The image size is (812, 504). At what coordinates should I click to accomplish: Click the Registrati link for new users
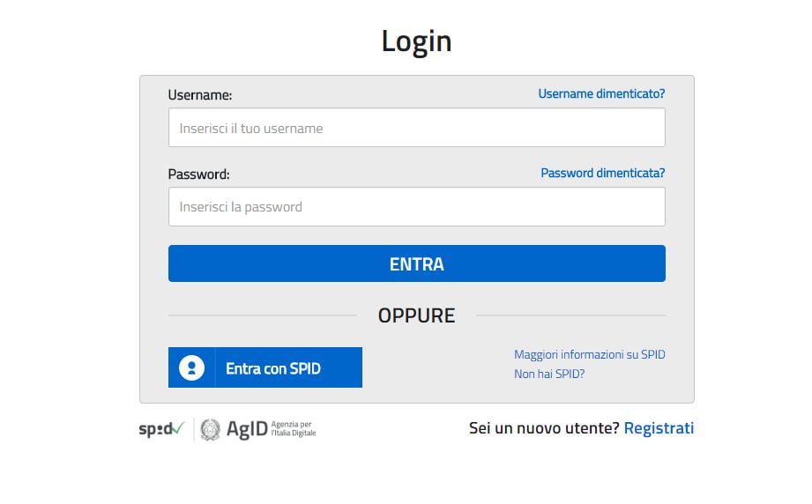(x=659, y=428)
